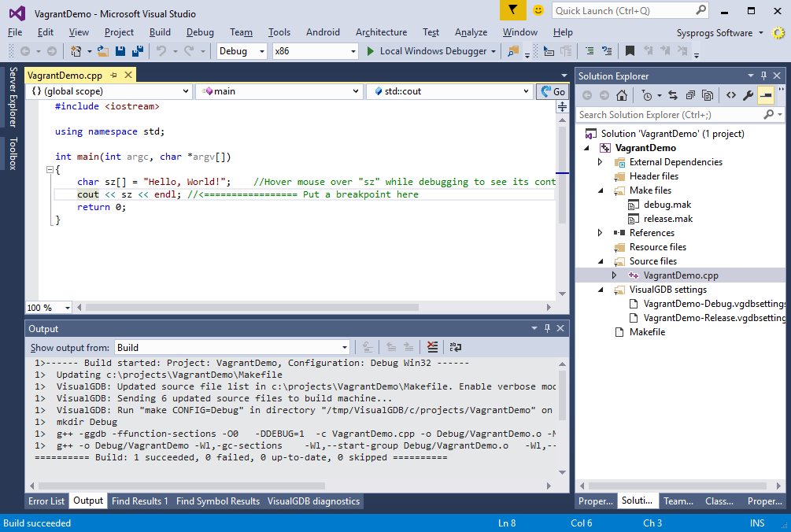This screenshot has height=532, width=791.
Task: Click the search magnifier in Solution Explorer
Action: (768, 114)
